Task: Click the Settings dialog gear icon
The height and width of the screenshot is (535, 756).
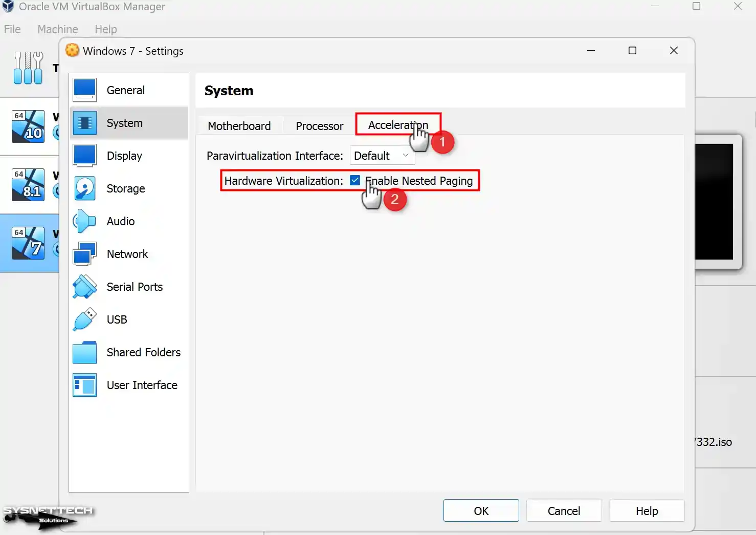Action: (73, 50)
